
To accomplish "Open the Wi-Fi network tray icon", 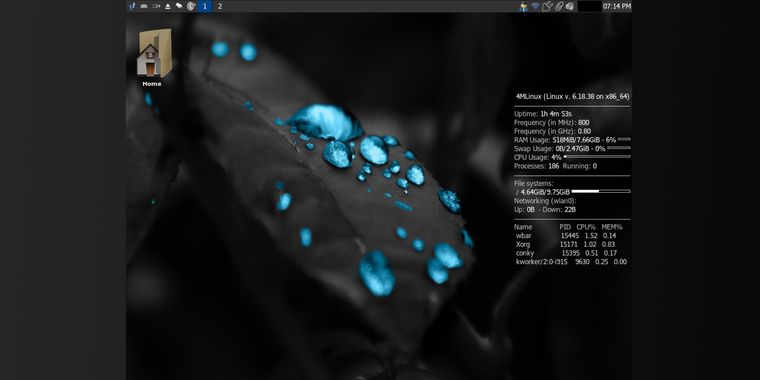I will tap(536, 6).
